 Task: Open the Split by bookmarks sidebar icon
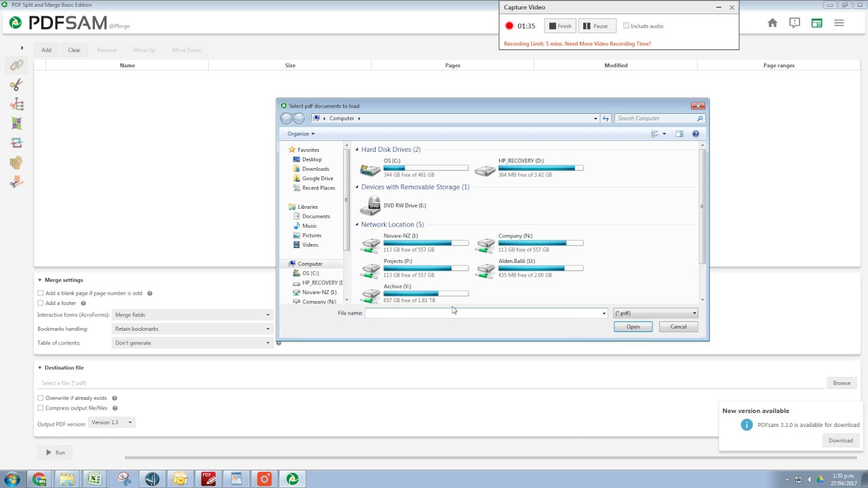tap(16, 104)
